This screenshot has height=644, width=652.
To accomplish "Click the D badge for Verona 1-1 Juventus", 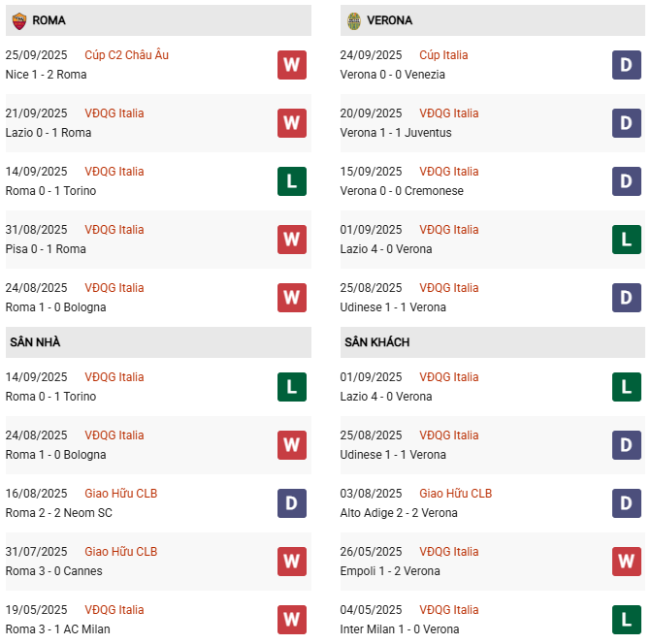I will [x=627, y=123].
